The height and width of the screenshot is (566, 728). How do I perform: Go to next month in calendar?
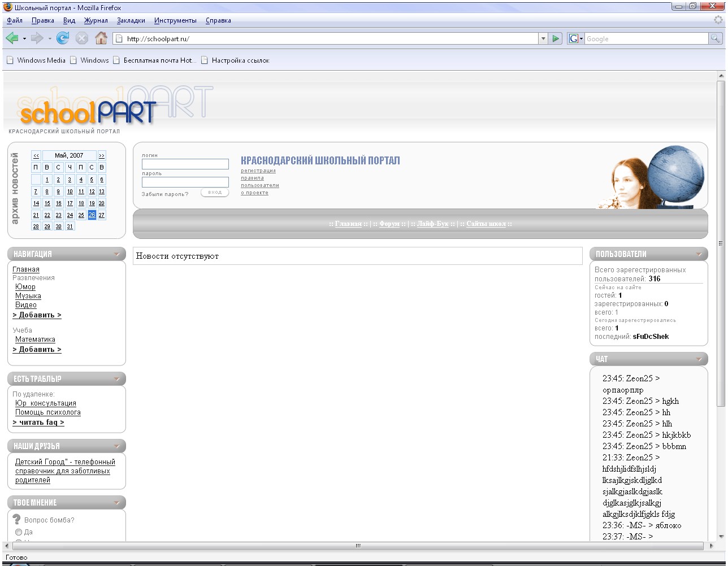102,155
